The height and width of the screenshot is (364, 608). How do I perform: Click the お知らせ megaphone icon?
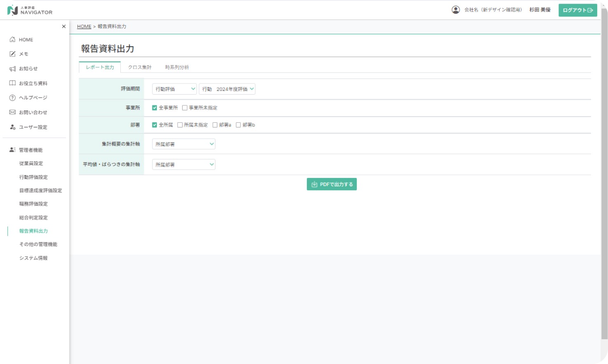tap(12, 69)
